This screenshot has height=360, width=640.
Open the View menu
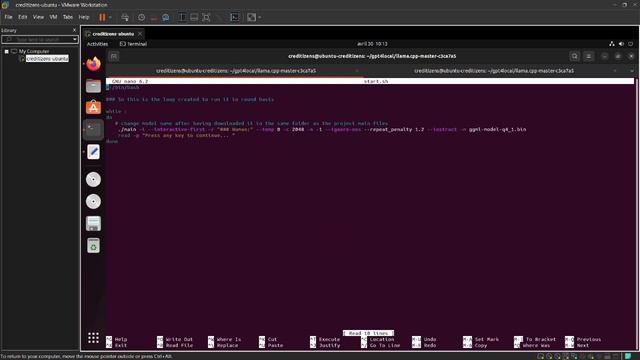click(38, 17)
